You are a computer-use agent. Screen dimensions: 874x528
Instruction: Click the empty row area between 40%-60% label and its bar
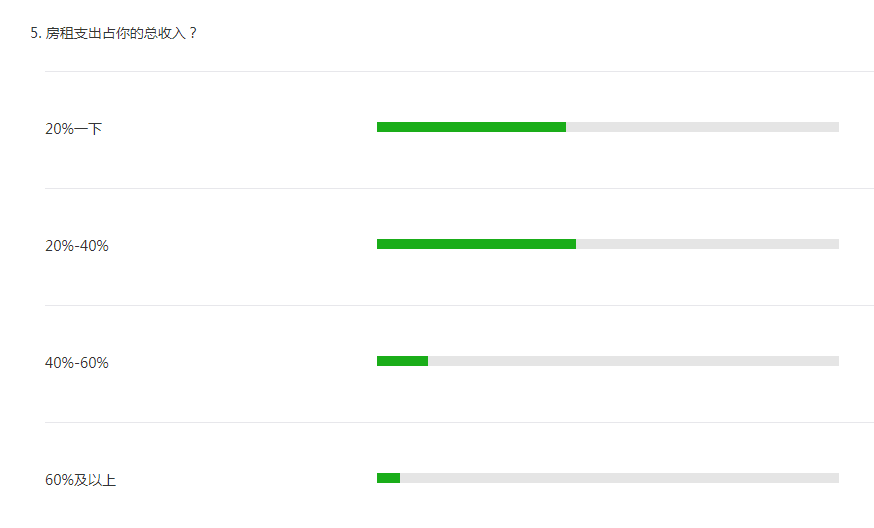point(242,363)
